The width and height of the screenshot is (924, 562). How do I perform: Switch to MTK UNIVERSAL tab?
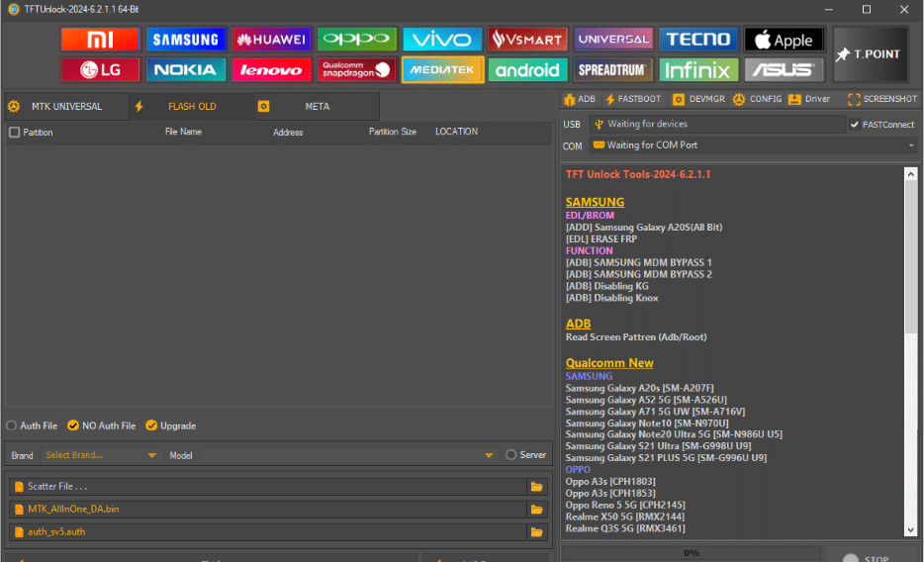coord(66,107)
